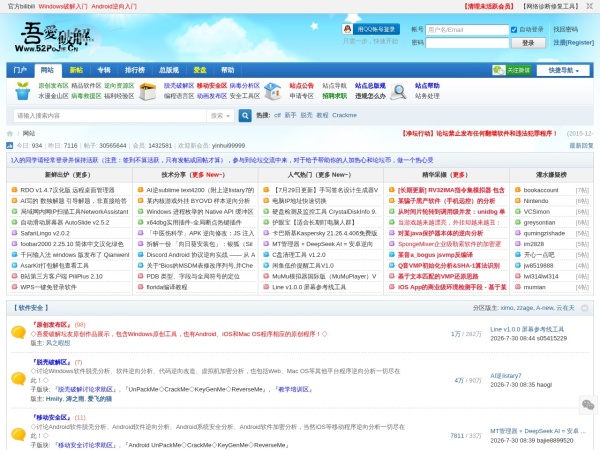Focus the 密码 password field
Viewport: 600px width, 450px height.
point(467,43)
